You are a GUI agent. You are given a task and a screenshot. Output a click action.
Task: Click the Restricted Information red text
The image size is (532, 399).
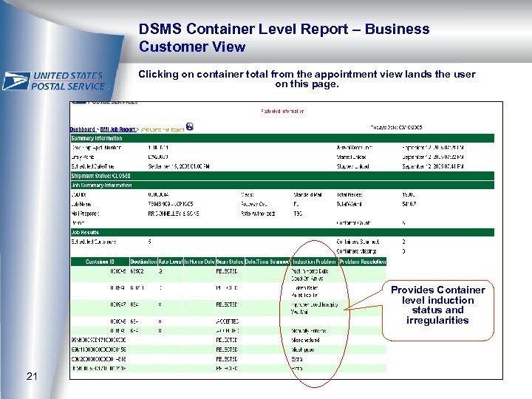pos(282,111)
